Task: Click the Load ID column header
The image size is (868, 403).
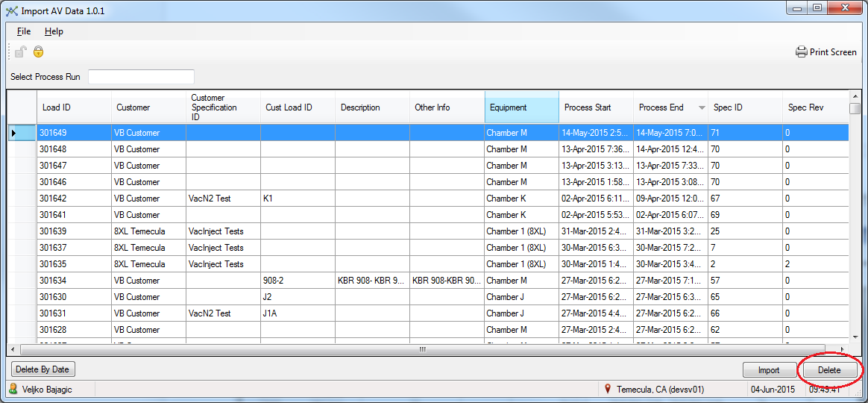Action: click(x=74, y=107)
